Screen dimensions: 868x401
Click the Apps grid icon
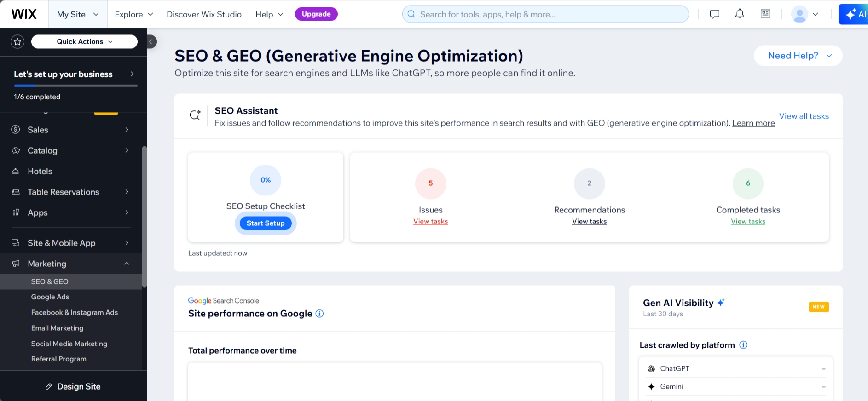click(x=16, y=212)
